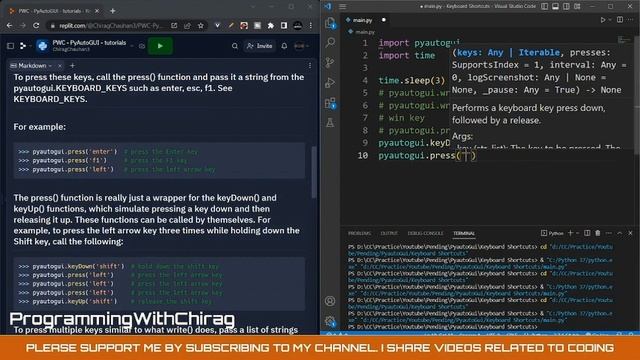Screen dimensions: 640x360
Task: Open Chrome three-dot menu
Action: click(x=311, y=26)
